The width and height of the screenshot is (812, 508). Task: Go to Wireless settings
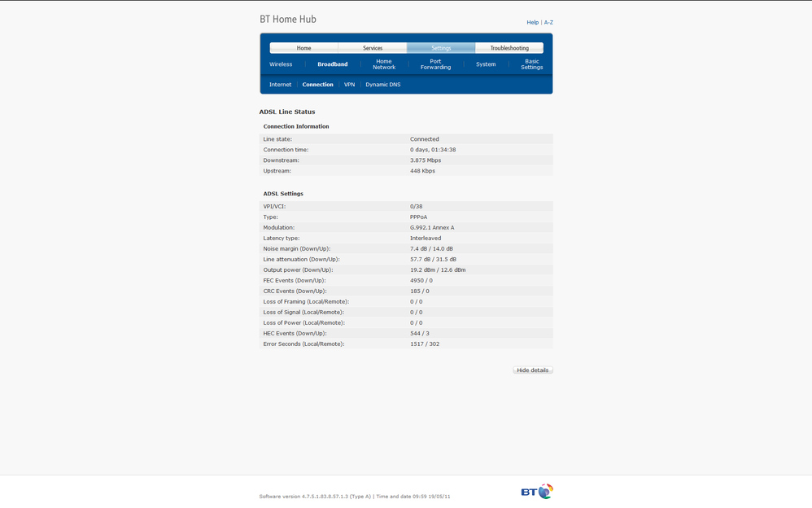(281, 64)
